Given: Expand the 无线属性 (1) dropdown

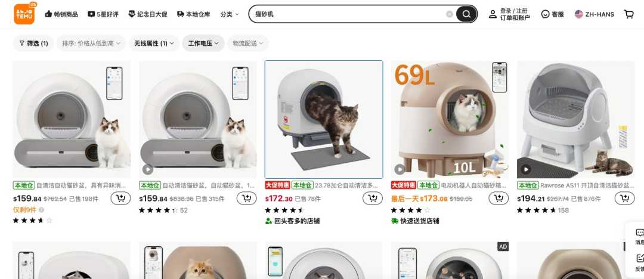Looking at the screenshot, I should tap(154, 43).
